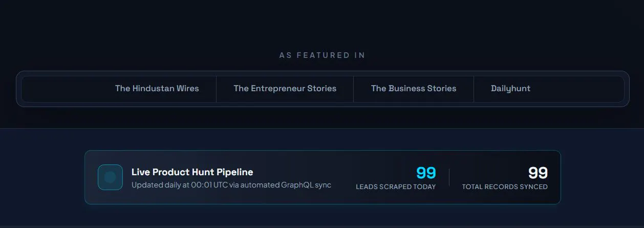644x228 pixels.
Task: Click the empty space right of Dailyhunt
Action: click(x=577, y=89)
